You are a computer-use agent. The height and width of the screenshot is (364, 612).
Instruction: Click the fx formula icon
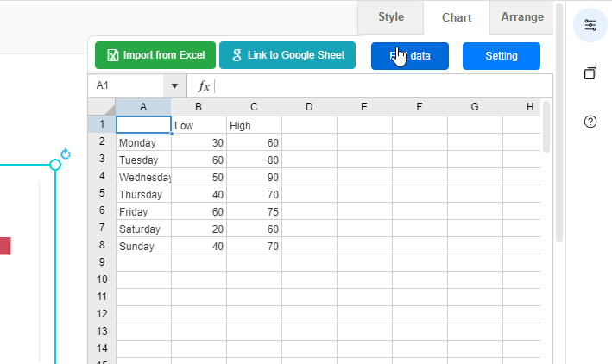204,86
